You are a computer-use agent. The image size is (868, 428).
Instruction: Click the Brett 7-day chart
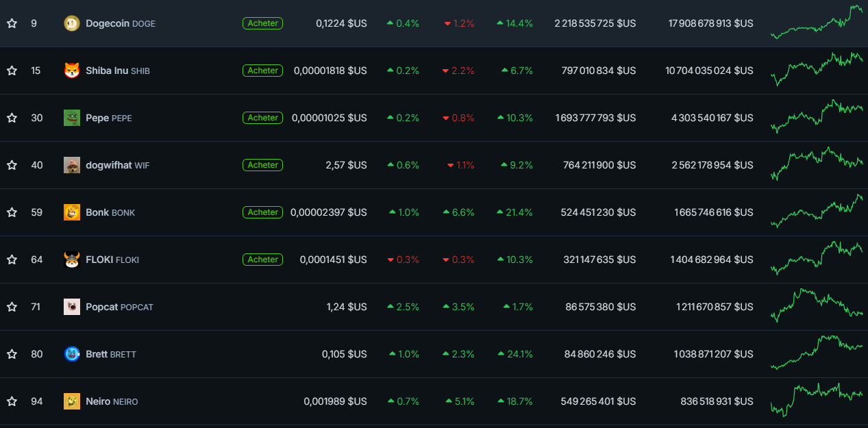[x=815, y=354]
